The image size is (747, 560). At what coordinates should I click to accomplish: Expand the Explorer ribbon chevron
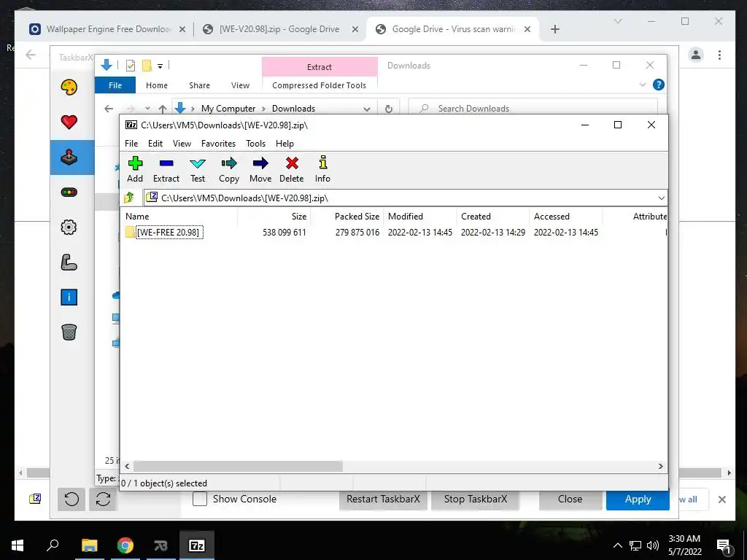click(x=643, y=85)
